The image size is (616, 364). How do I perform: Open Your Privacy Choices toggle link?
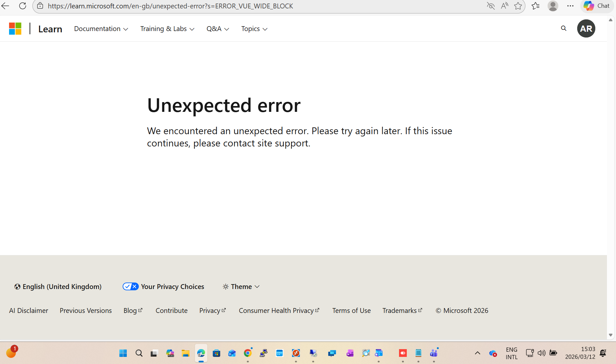click(163, 287)
